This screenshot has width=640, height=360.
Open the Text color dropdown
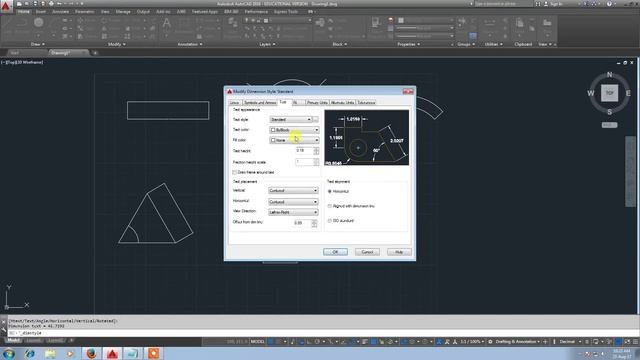[x=294, y=130]
